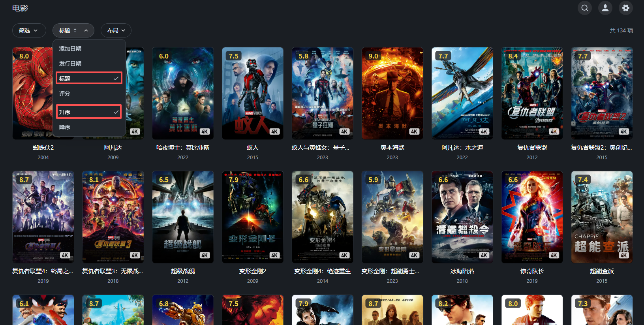Sort by 添加日期 in the sort menu
Image resolution: width=644 pixels, height=325 pixels.
click(x=89, y=49)
